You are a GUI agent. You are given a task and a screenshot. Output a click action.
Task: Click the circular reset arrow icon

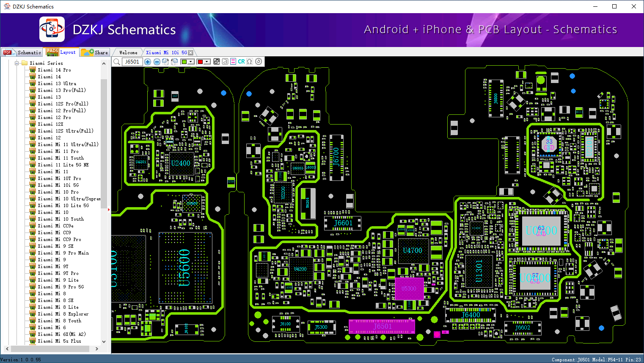pos(259,61)
